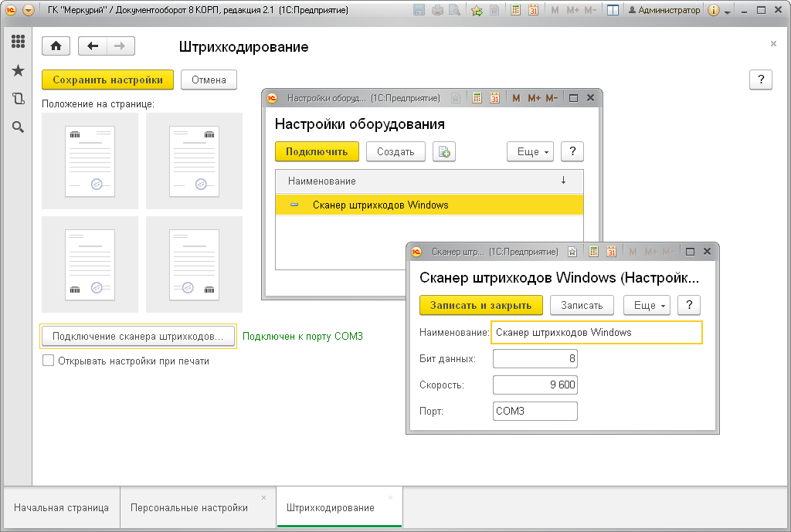Select 'Сканер штрихкодов Windows' list row

click(x=429, y=205)
